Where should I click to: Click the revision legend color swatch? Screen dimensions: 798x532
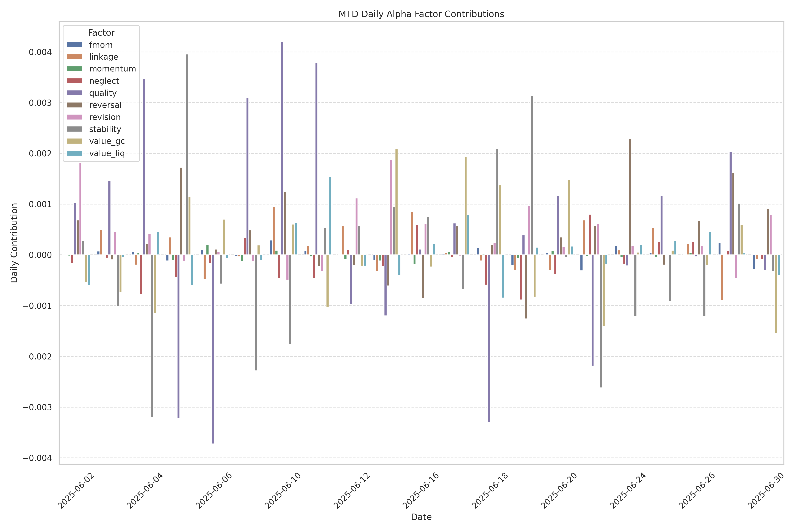pyautogui.click(x=74, y=117)
